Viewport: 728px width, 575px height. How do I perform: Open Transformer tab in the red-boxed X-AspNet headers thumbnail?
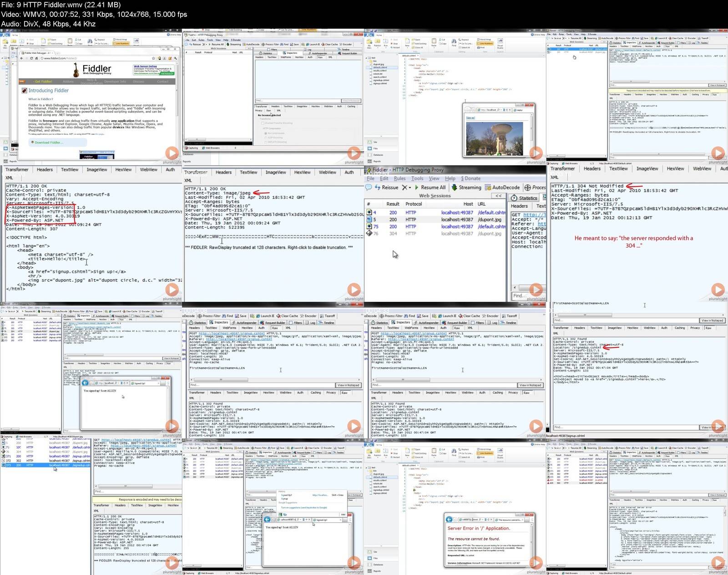coord(17,169)
